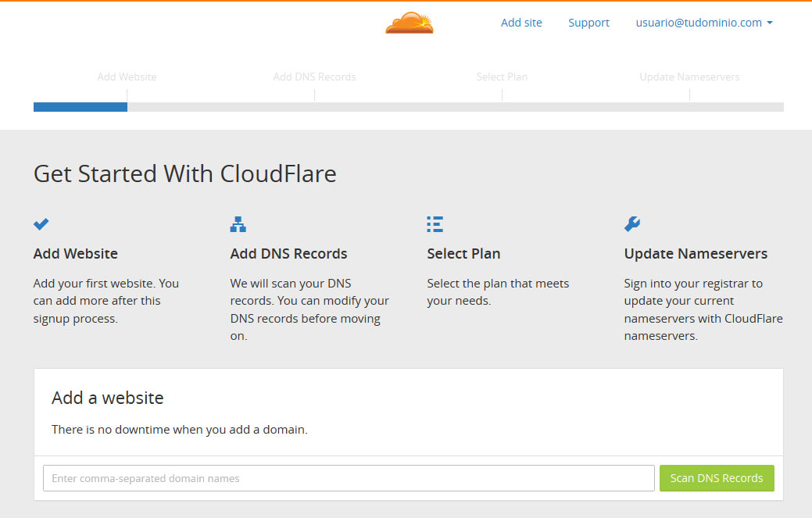Click the Add Website column heading
The width and height of the screenshot is (812, 518).
(76, 254)
